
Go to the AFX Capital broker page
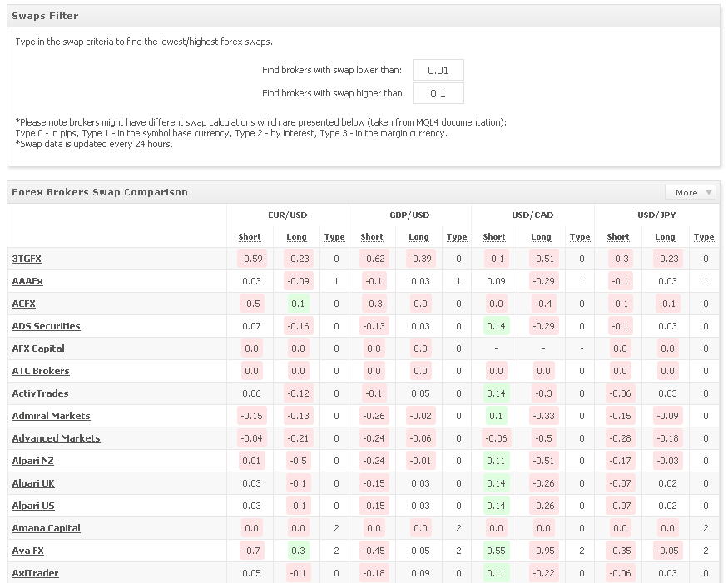[x=38, y=348]
